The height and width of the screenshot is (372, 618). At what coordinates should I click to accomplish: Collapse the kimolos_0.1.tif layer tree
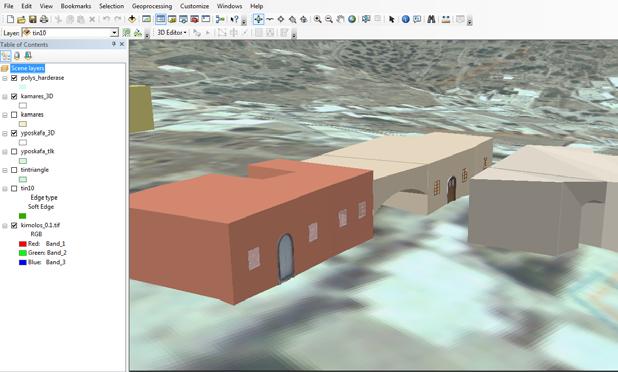5,225
